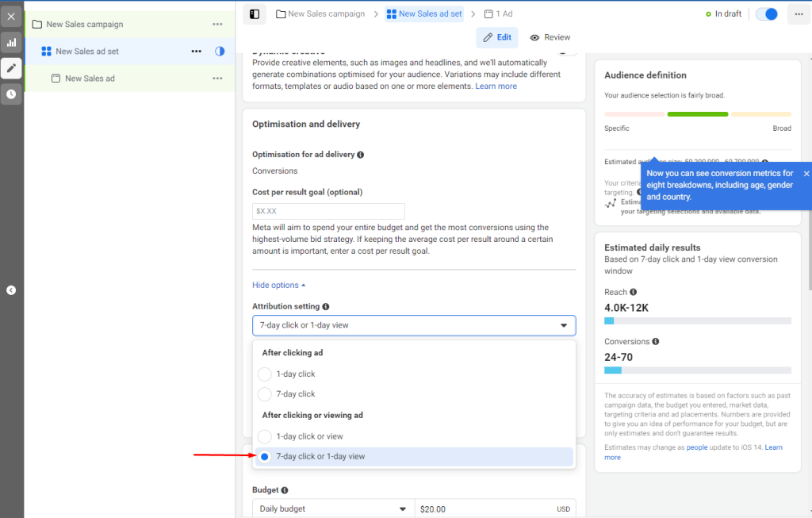The image size is (812, 518).
Task: Click the After clicking ad group label
Action: click(x=292, y=353)
